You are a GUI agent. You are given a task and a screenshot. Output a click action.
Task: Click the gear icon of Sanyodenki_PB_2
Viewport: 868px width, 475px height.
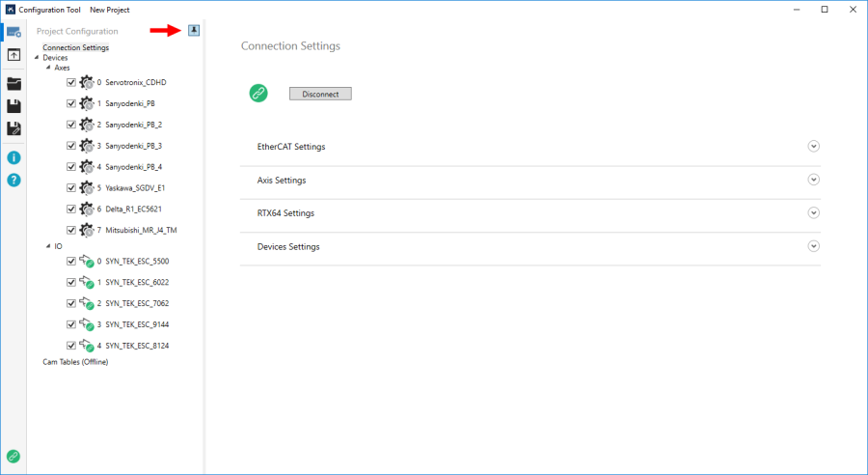[87, 125]
